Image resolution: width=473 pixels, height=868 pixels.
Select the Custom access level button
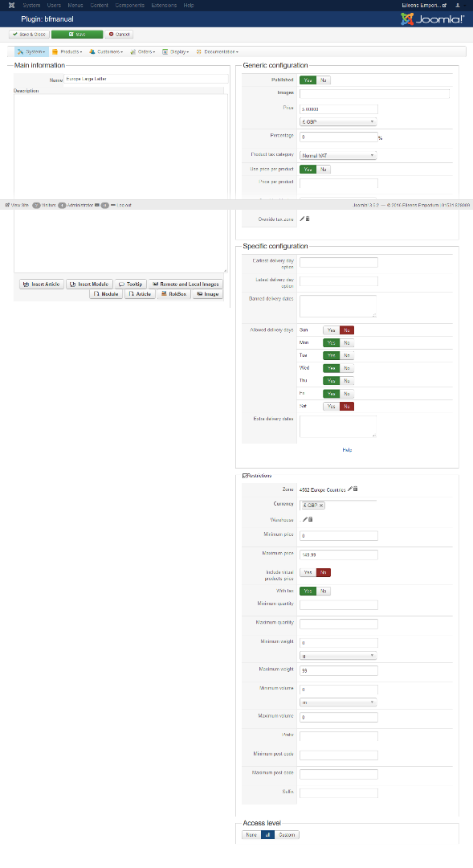[287, 835]
